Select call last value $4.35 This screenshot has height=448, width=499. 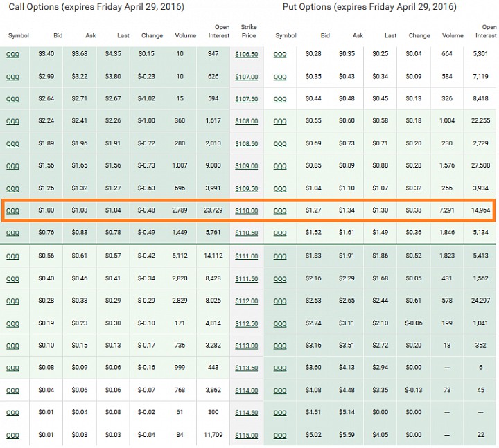point(113,54)
